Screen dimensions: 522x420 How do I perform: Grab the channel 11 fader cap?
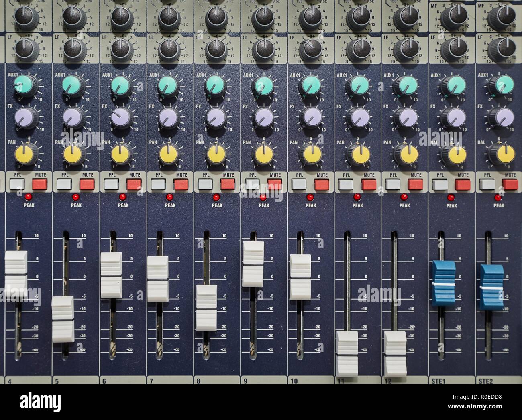click(x=347, y=354)
